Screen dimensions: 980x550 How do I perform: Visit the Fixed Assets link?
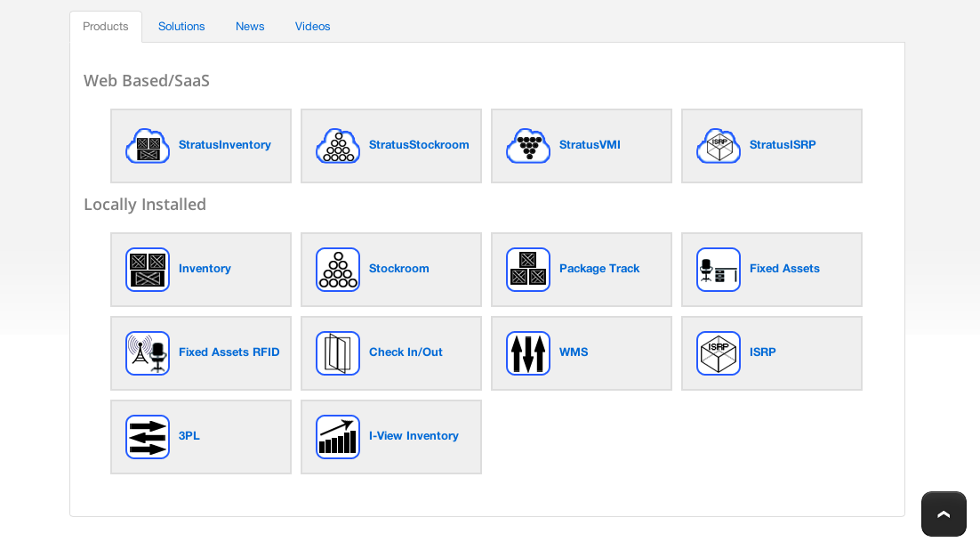click(784, 269)
